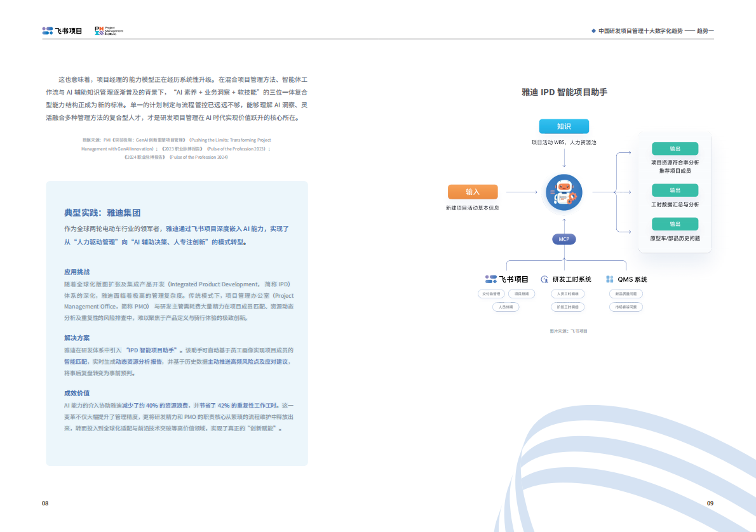This screenshot has height=532, width=756.
Task: Click the 研发工时系统 clock icon
Action: 544,279
